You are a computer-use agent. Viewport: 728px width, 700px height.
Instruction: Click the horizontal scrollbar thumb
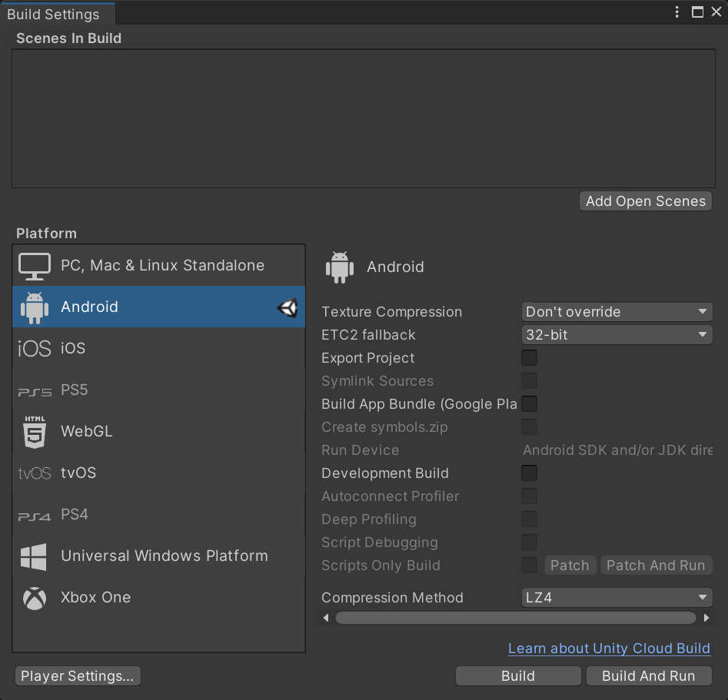tap(516, 618)
